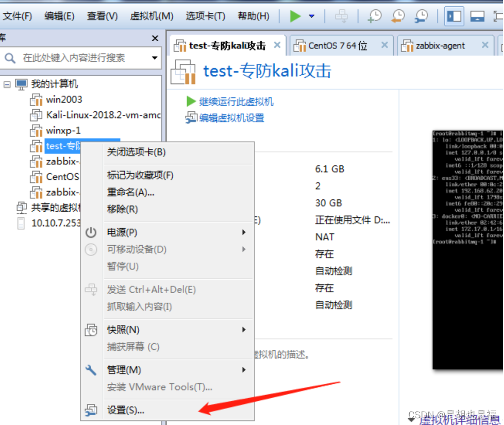The width and height of the screenshot is (504, 425).
Task: Select the CentOS VM in the library
Action: pos(62,177)
